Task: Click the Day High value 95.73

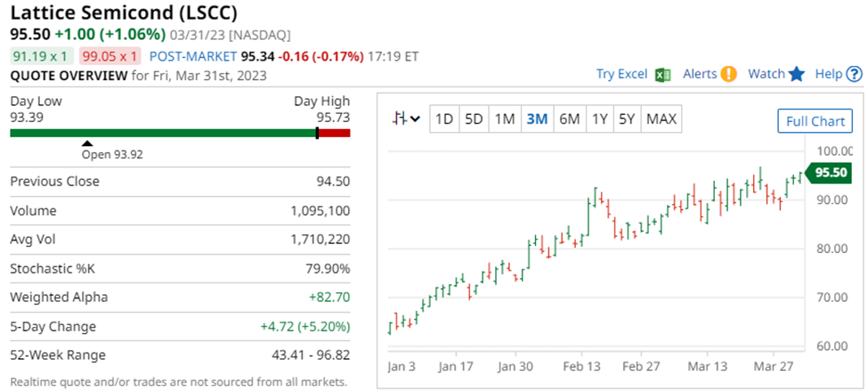Action: pos(333,118)
